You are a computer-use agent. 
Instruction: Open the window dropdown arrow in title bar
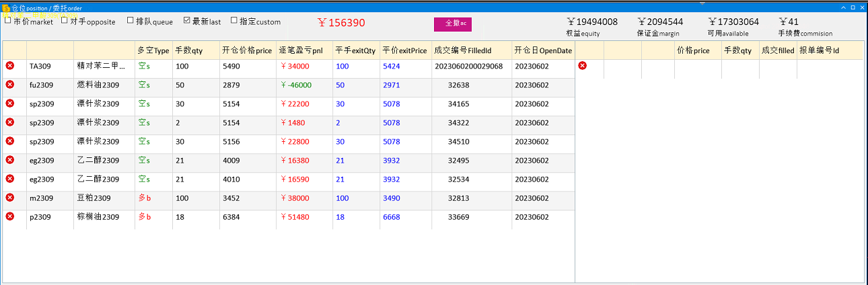843,7
